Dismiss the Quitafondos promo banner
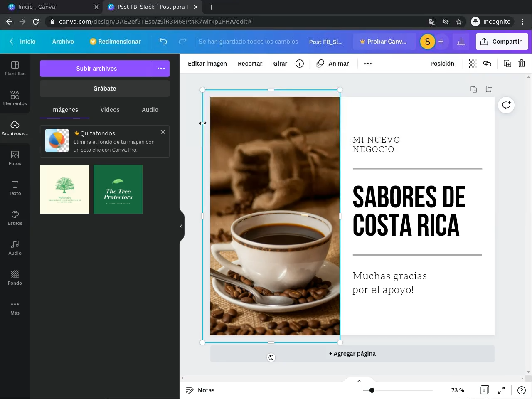Image resolution: width=532 pixels, height=399 pixels. (x=163, y=132)
